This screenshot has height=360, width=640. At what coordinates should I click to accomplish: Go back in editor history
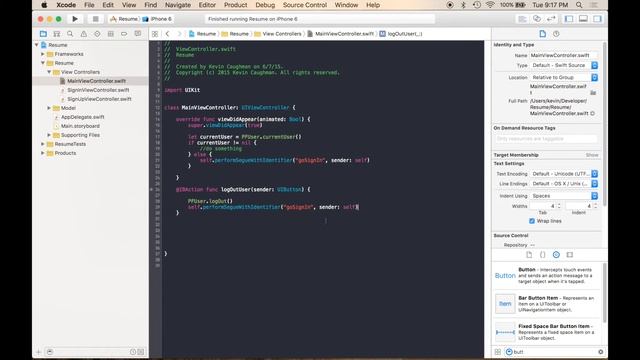(x=167, y=34)
